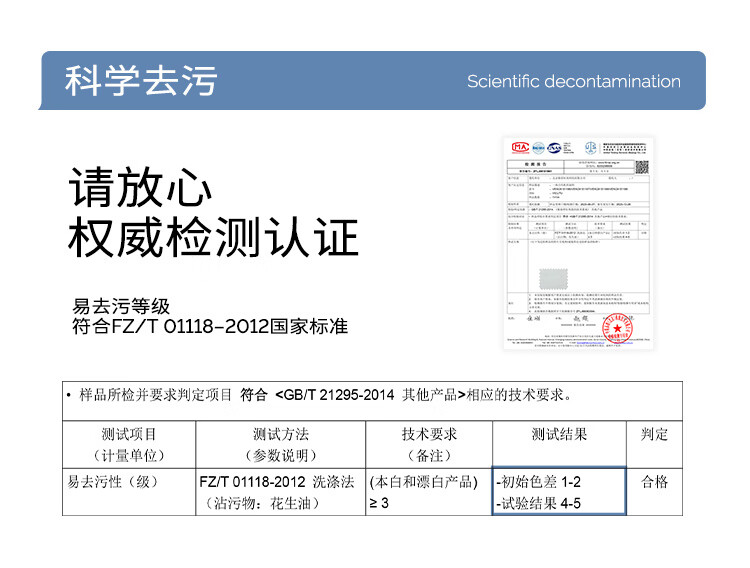The height and width of the screenshot is (568, 750).
Task: Click 符合FZ/T 01118-2012国家标准 text
Action: pos(210,326)
